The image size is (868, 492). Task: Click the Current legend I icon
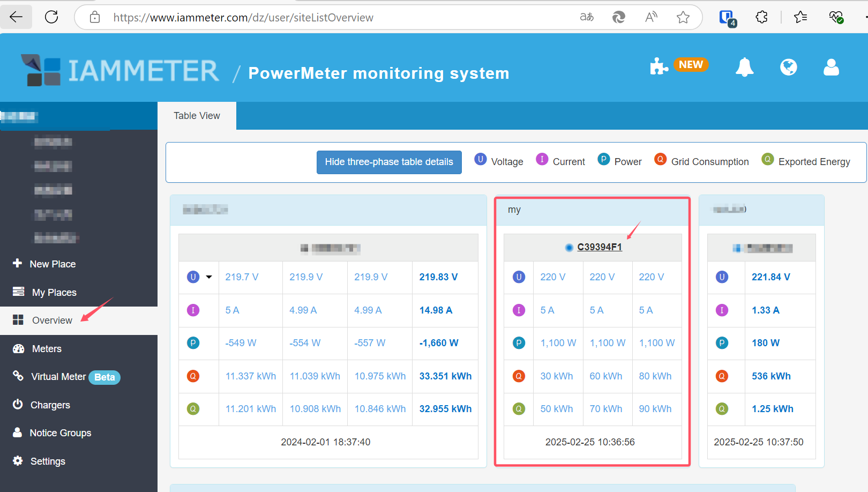click(542, 159)
